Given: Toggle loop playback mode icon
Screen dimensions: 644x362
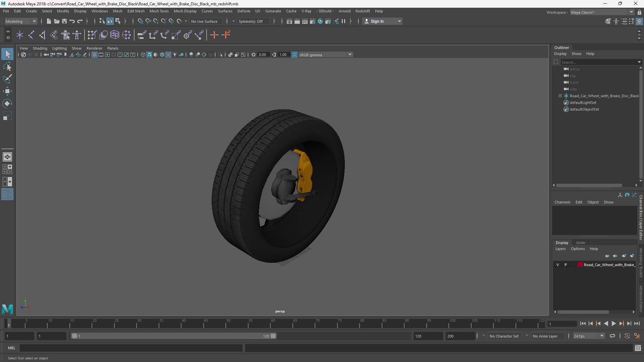Looking at the screenshot, I should 612,336.
